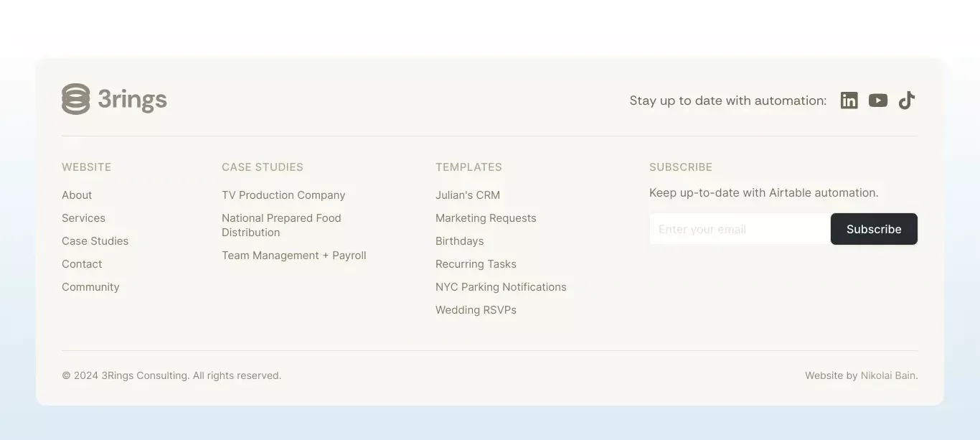980x440 pixels.
Task: Open National Prepared Food Distribution case study
Action: [281, 225]
